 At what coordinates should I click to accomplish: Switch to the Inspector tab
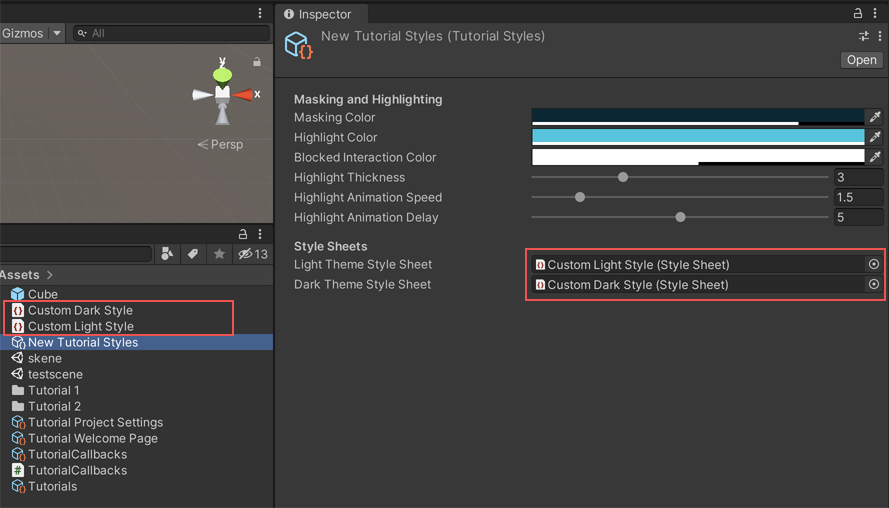click(x=318, y=14)
